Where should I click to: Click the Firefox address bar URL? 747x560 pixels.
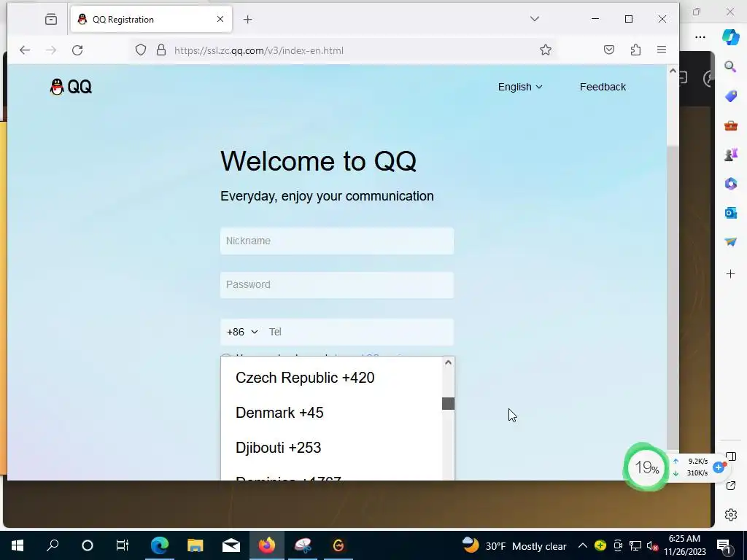click(259, 50)
